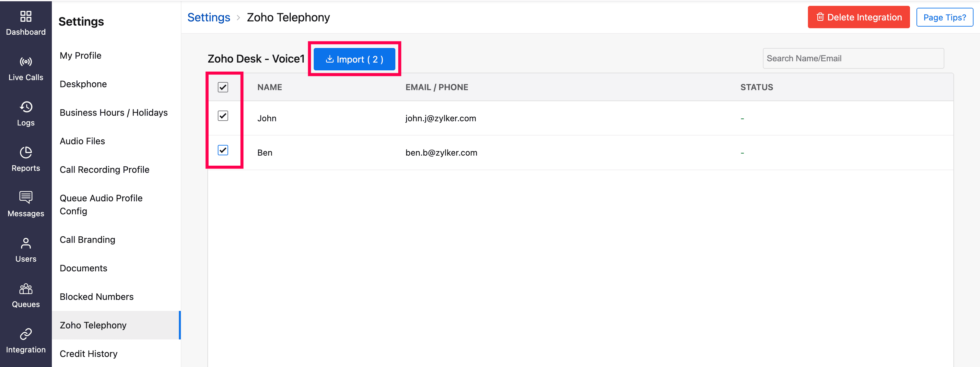The image size is (980, 367).
Task: Open the Messages chat icon
Action: [x=26, y=197]
